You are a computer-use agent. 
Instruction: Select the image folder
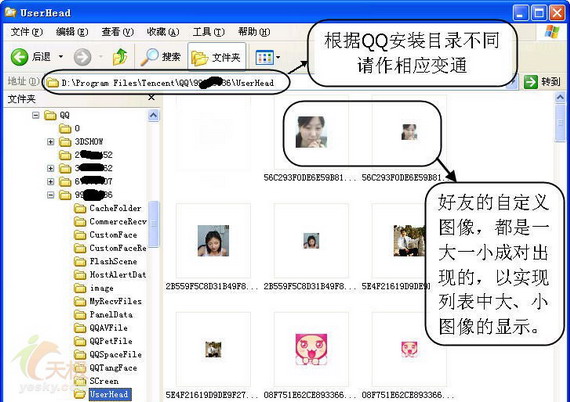coord(94,288)
